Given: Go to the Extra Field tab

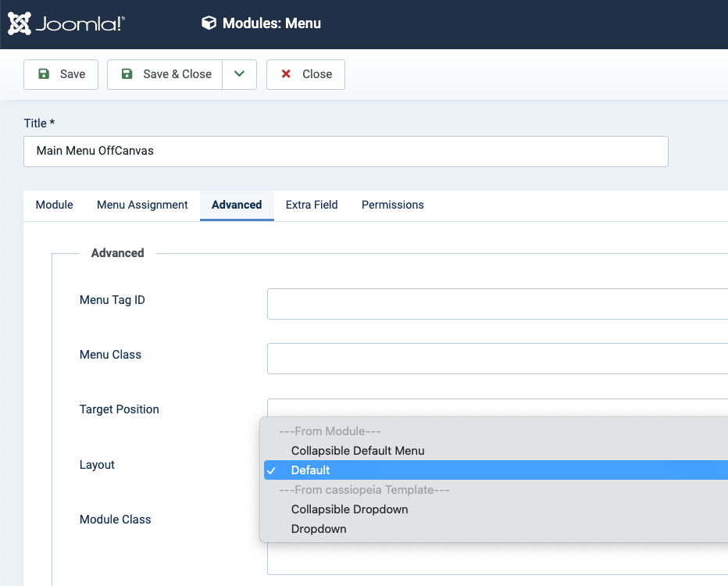Looking at the screenshot, I should pos(312,205).
